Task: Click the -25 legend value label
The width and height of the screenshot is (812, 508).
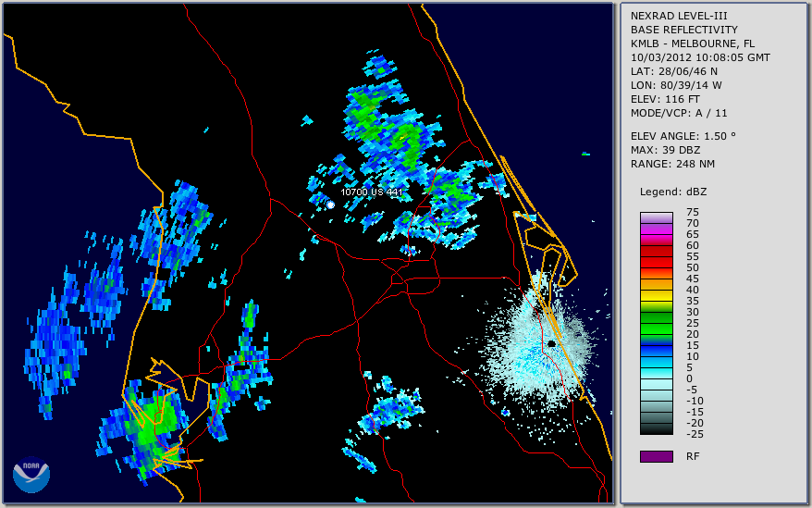Action: coord(695,434)
